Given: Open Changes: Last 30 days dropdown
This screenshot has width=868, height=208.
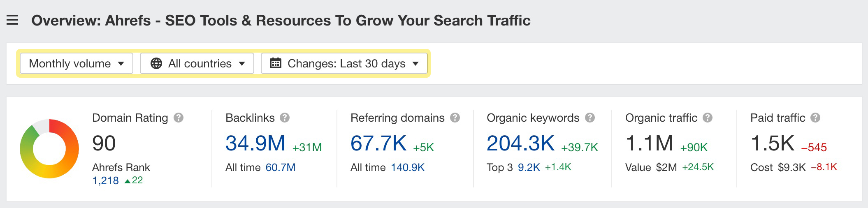Looking at the screenshot, I should 344,63.
